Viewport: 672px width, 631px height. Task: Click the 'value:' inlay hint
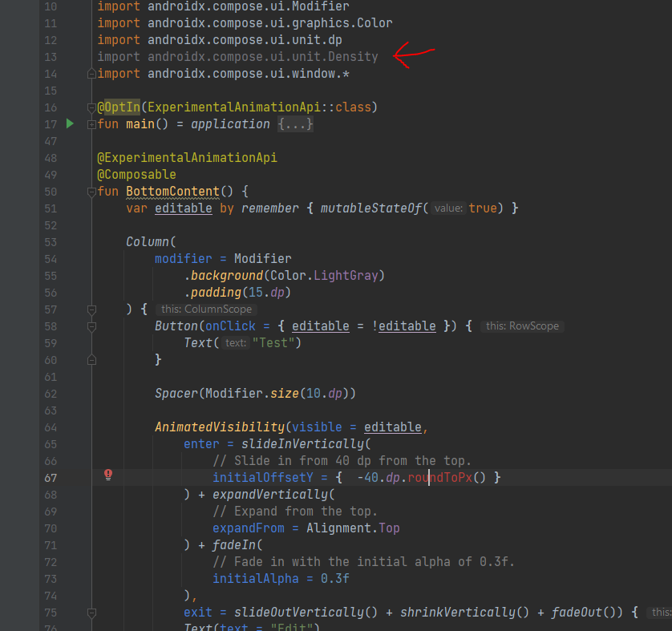click(x=448, y=208)
